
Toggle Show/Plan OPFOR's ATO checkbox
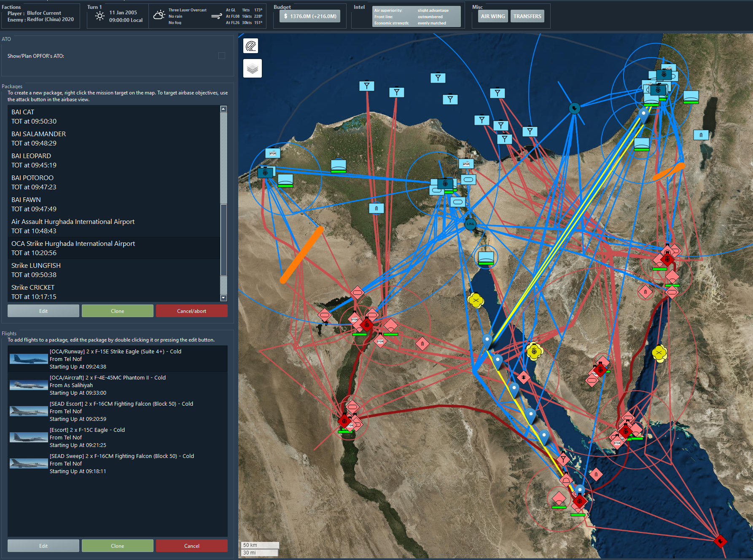(x=222, y=56)
